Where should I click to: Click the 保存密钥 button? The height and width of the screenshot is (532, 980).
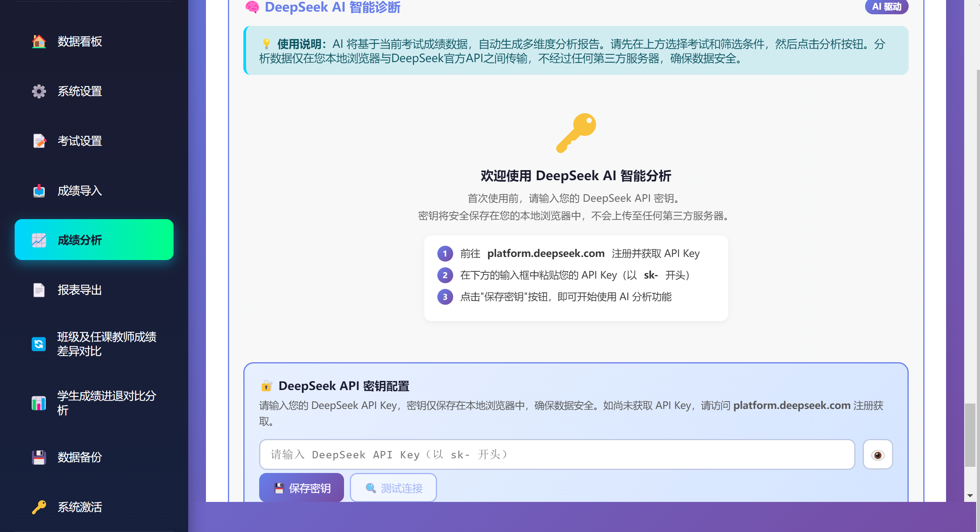tap(302, 488)
